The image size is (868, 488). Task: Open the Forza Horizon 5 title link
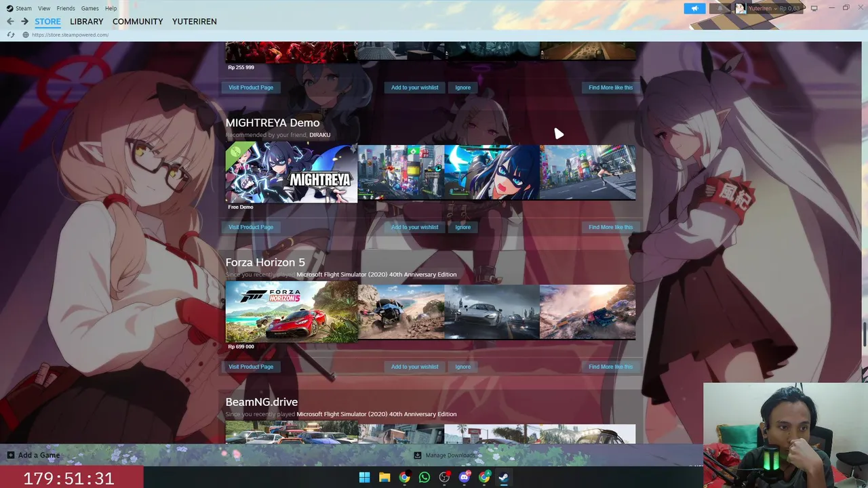coord(265,262)
